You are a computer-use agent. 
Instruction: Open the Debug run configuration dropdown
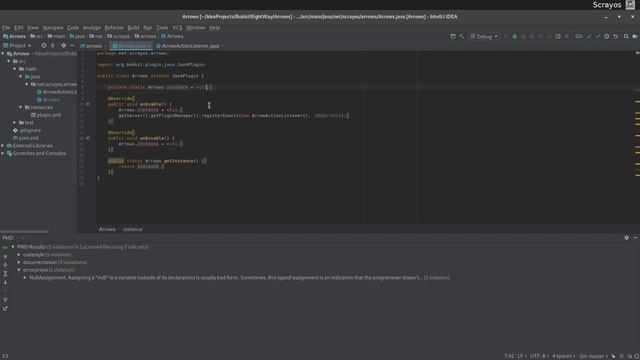484,36
